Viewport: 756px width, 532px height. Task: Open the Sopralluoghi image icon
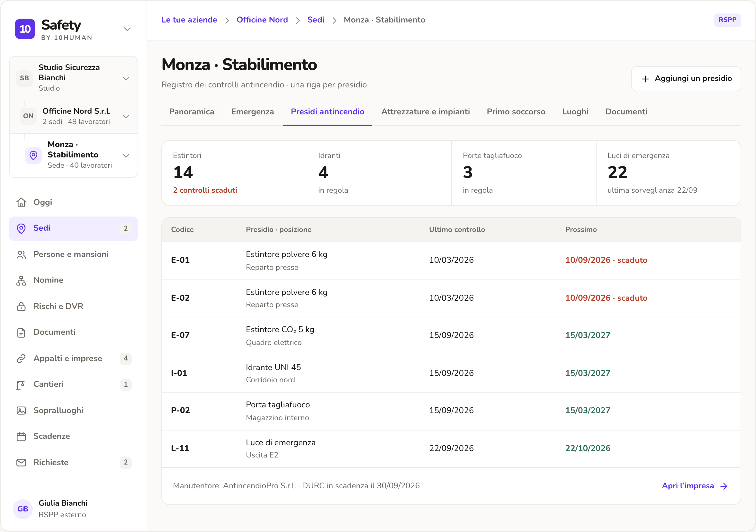(22, 410)
